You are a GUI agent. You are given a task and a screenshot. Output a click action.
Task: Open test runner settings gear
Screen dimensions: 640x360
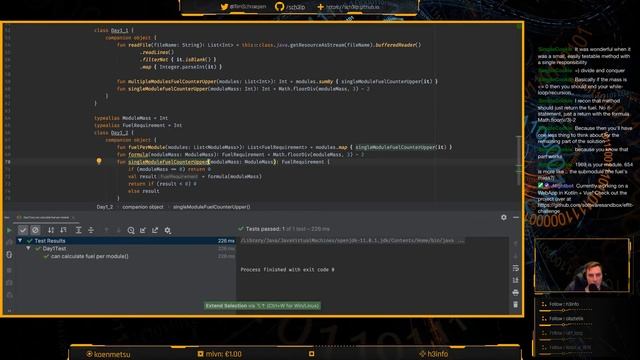[168, 230]
